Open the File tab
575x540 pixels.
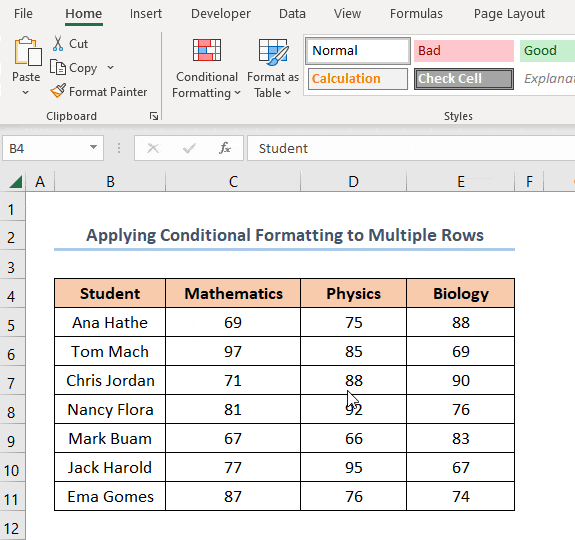coord(23,14)
